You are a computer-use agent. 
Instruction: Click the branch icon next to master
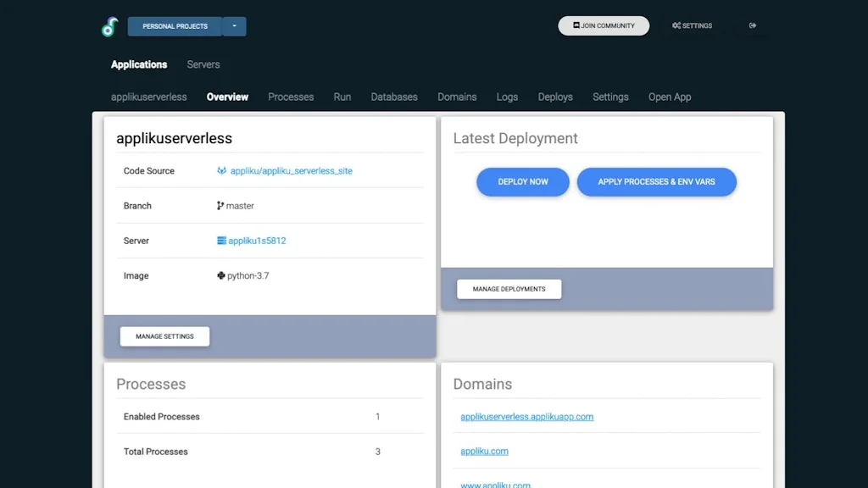pyautogui.click(x=220, y=205)
